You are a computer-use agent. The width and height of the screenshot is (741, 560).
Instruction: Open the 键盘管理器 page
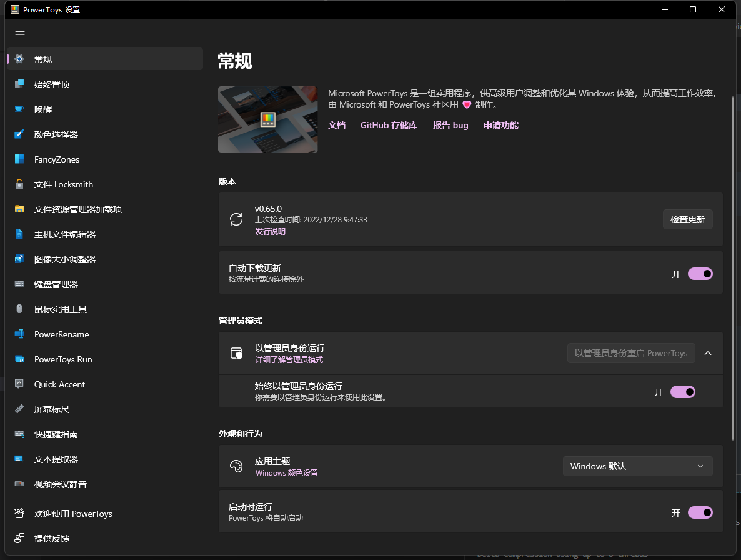pos(105,284)
